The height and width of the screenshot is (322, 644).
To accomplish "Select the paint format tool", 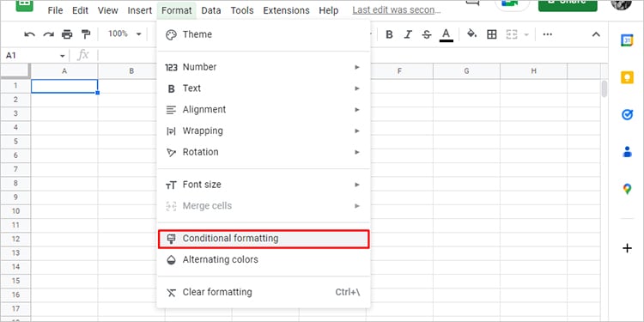I will [85, 34].
